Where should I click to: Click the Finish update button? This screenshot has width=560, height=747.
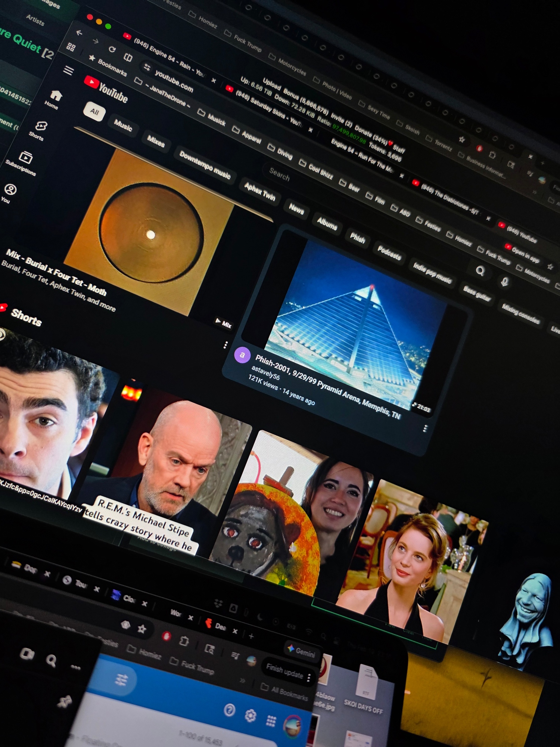284,672
